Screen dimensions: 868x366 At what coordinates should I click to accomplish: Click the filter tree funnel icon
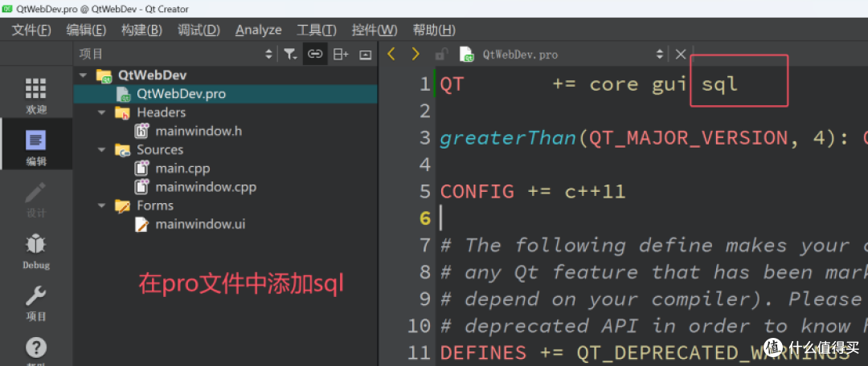pyautogui.click(x=290, y=54)
